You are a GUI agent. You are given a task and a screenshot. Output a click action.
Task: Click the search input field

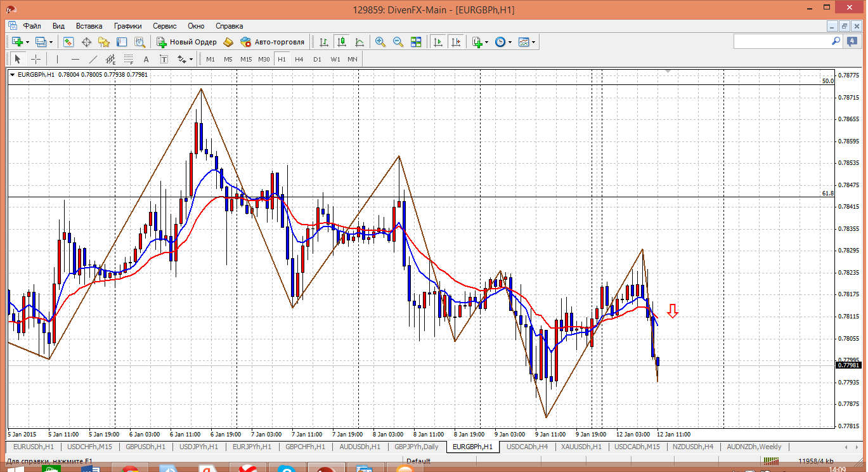[782, 41]
